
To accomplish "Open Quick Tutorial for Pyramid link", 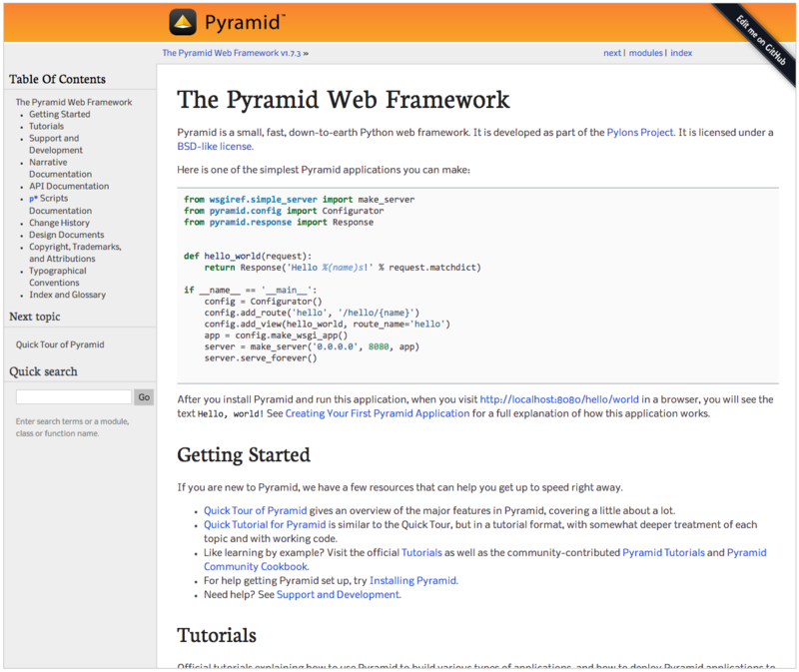I will [x=265, y=525].
